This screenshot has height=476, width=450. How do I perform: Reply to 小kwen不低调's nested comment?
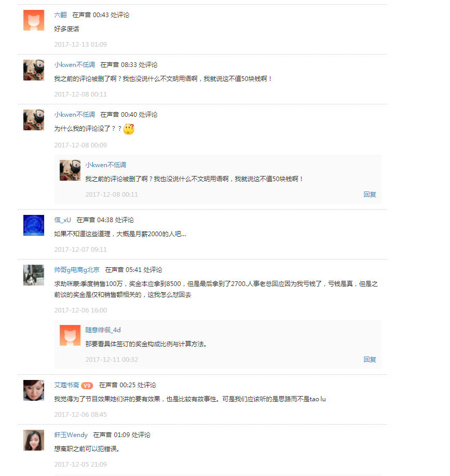click(x=370, y=194)
